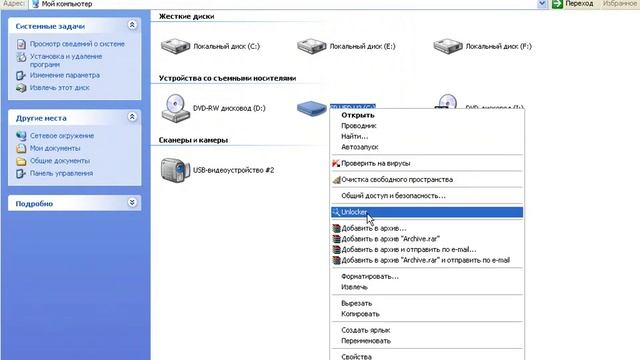
Task: Select 'Добавить в архив и отправить по e-mail...'
Action: tap(427, 250)
